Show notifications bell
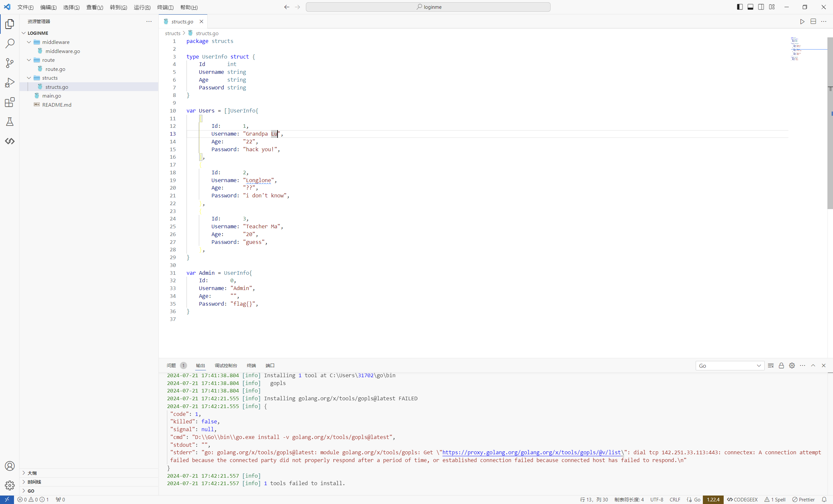This screenshot has width=833, height=504. 824,499
